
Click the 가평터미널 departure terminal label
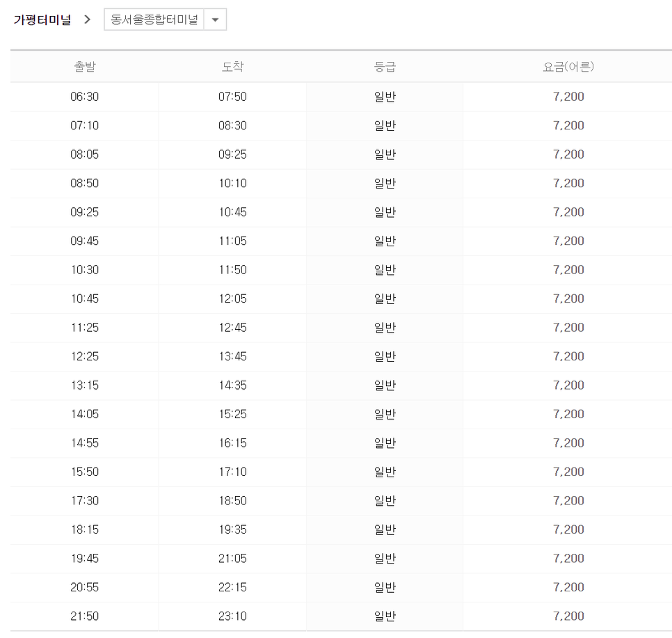coord(42,19)
